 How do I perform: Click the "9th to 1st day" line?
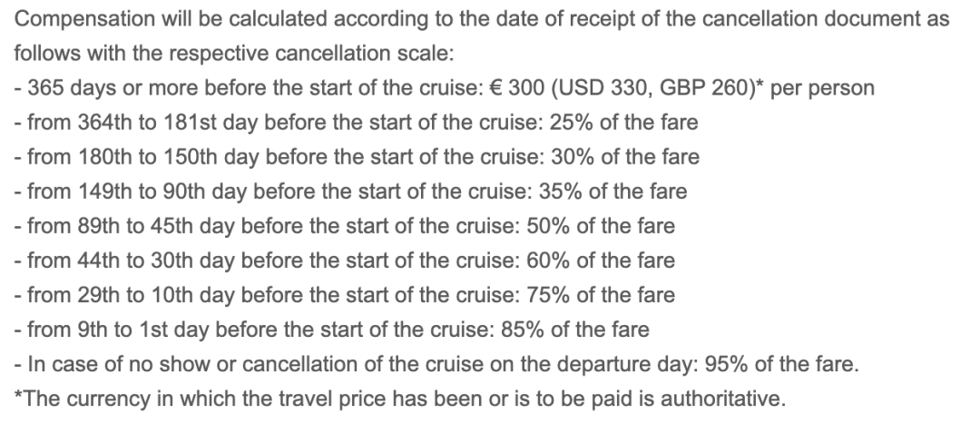(x=332, y=329)
